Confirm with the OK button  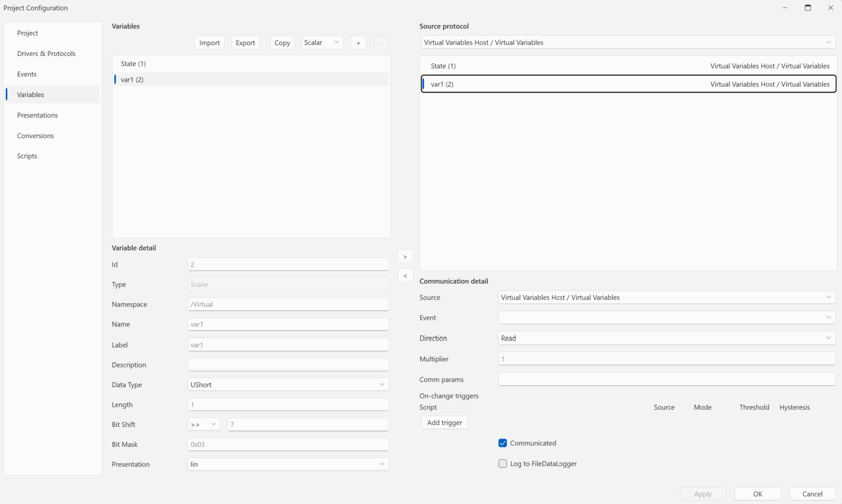coord(758,494)
